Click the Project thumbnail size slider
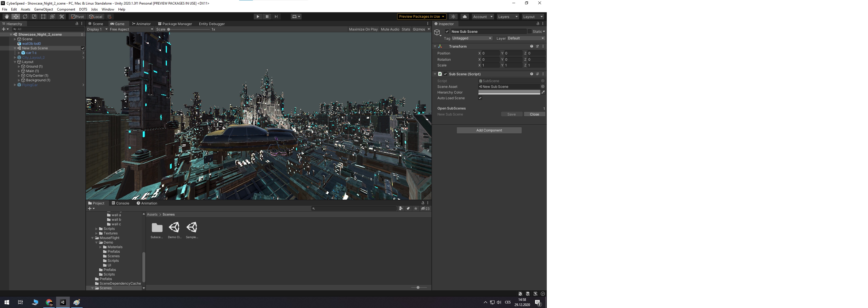 click(419, 287)
